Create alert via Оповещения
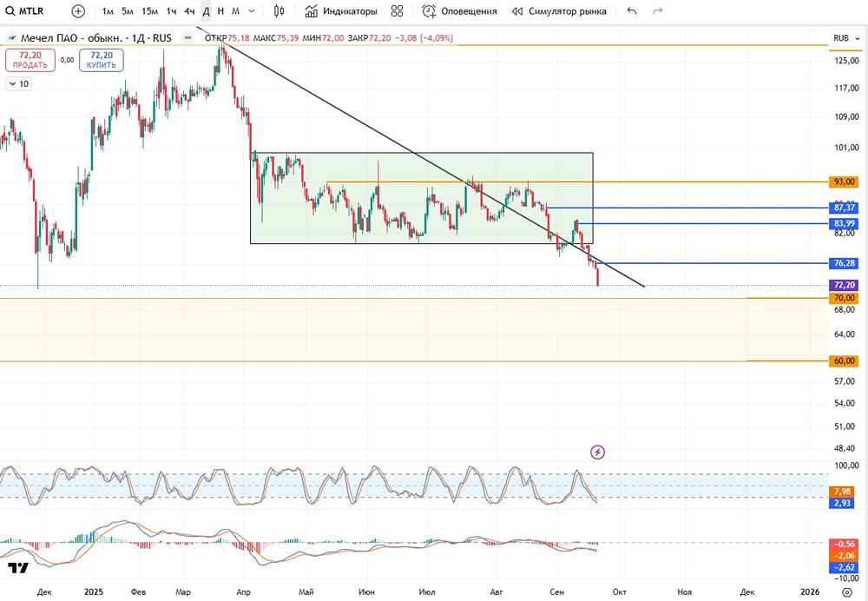 click(459, 11)
